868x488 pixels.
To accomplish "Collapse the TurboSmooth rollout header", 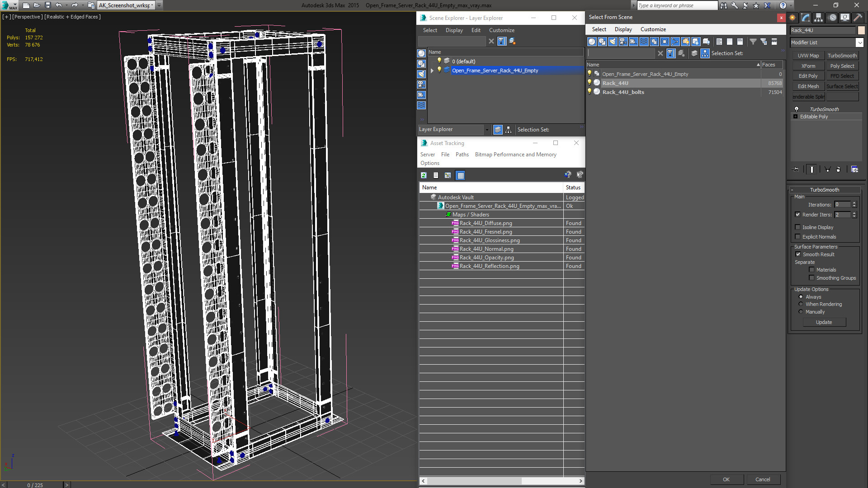I will click(825, 190).
